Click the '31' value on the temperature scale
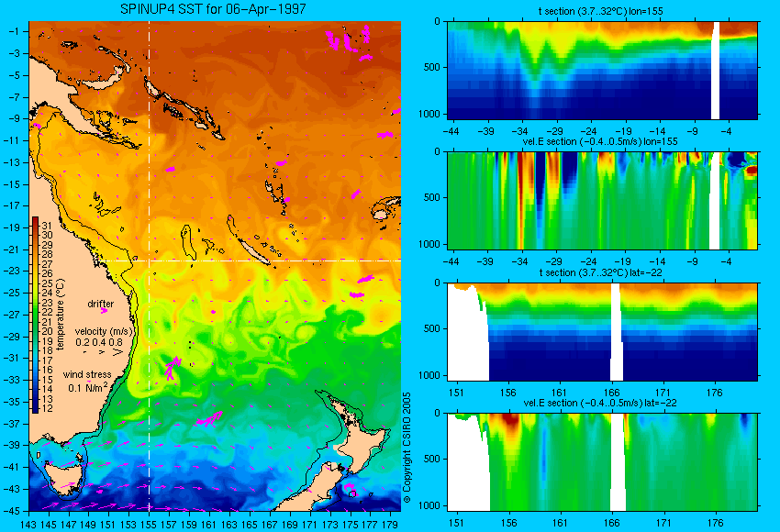This screenshot has width=780, height=532. tap(47, 226)
